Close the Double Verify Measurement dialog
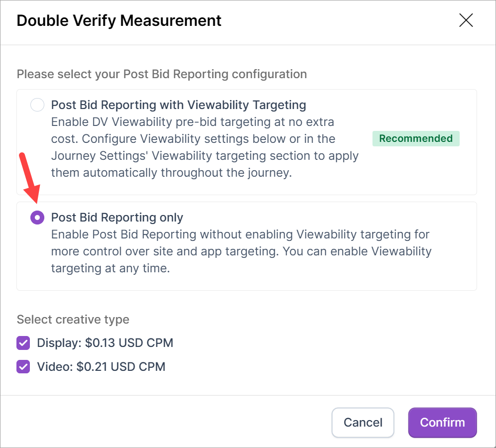The width and height of the screenshot is (496, 448). (466, 20)
